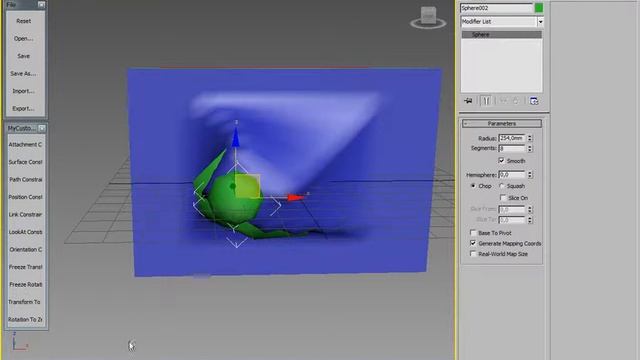Click Position Constraint button

pos(25,197)
